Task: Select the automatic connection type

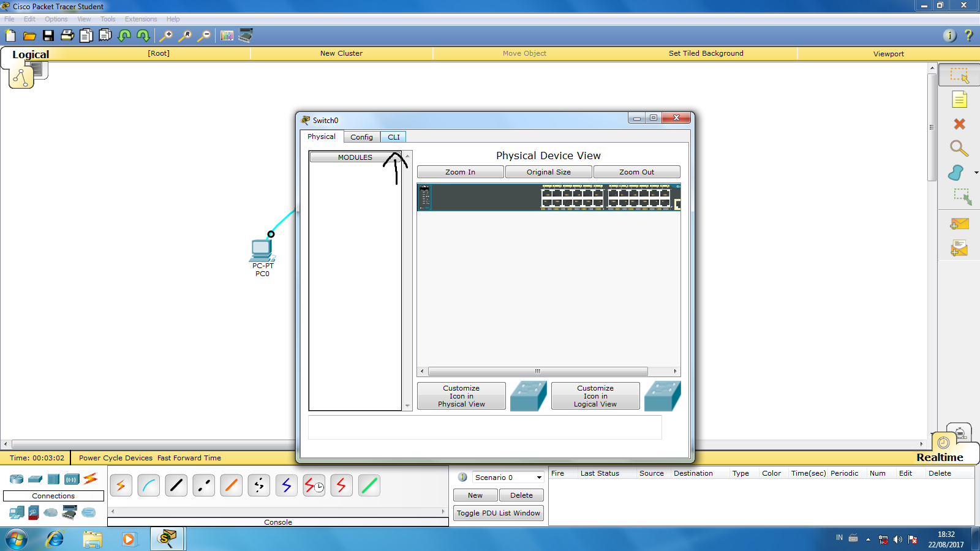Action: click(x=121, y=485)
